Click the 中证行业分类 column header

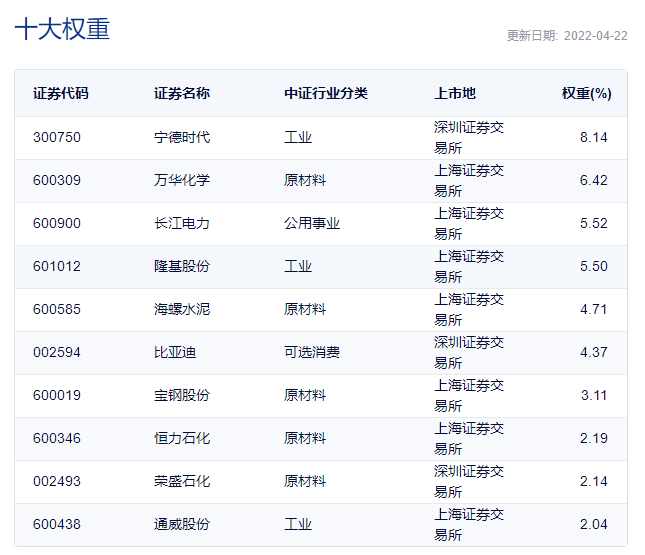click(x=326, y=93)
